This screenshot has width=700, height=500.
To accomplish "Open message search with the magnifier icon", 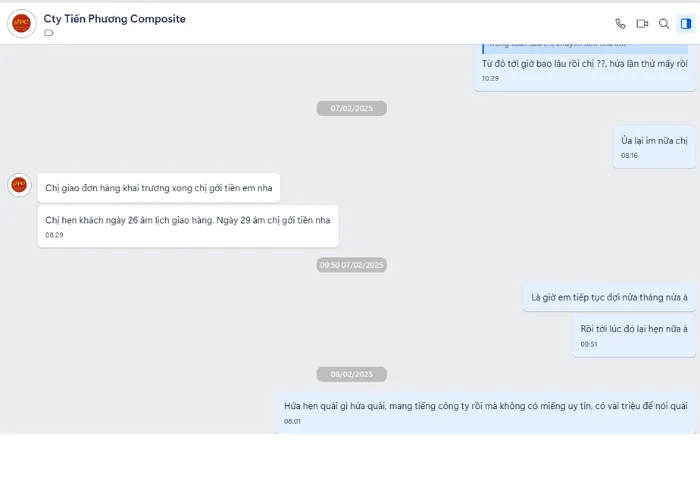I will [664, 24].
